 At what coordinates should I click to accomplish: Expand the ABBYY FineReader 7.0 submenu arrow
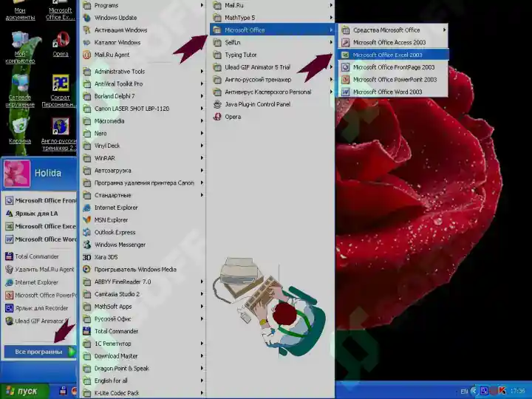(x=202, y=282)
